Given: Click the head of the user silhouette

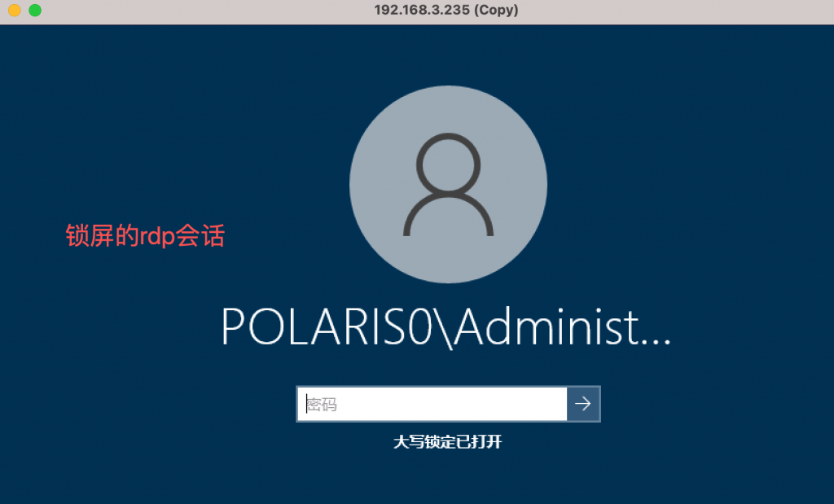Looking at the screenshot, I should (x=449, y=163).
